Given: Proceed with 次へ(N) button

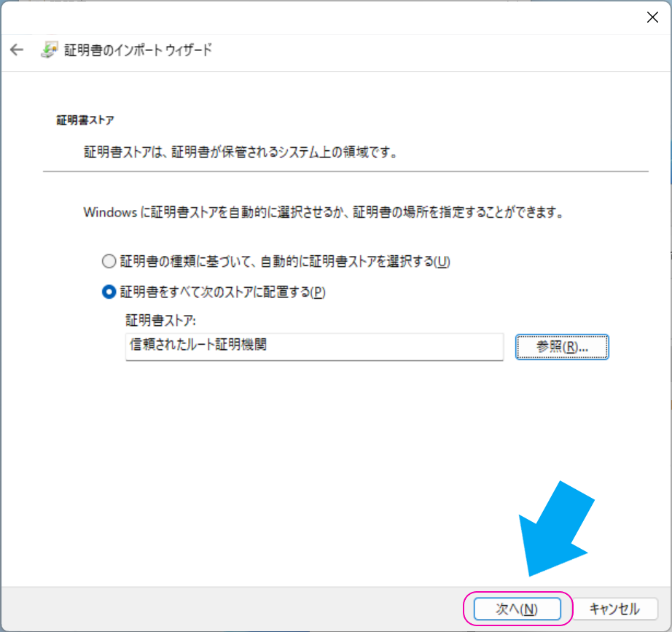Looking at the screenshot, I should (x=517, y=609).
